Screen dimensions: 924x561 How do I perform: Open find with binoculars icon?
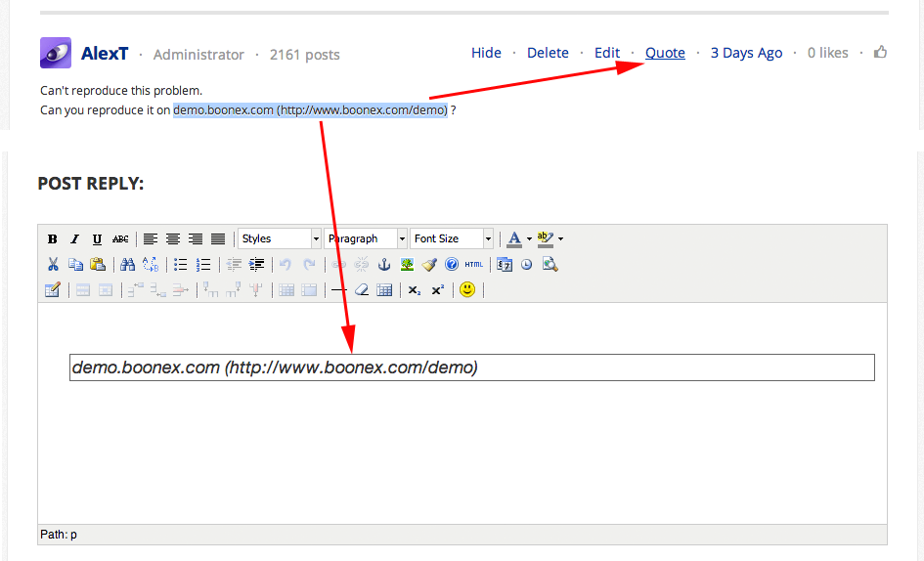point(127,265)
